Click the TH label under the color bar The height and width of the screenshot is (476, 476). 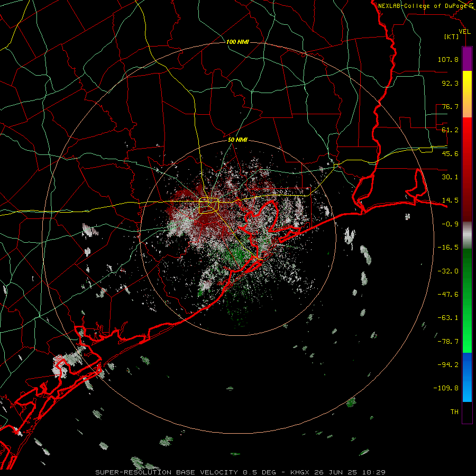(454, 412)
